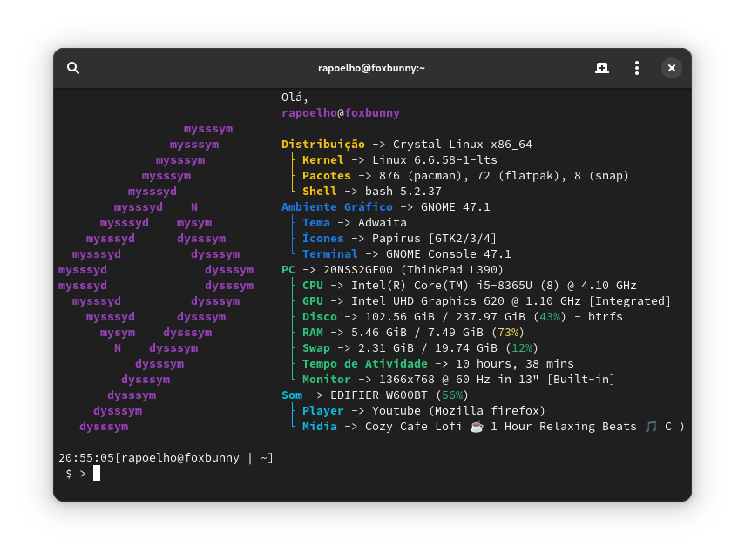Open the three-dot main menu
This screenshot has height=560, width=745.
tap(637, 68)
